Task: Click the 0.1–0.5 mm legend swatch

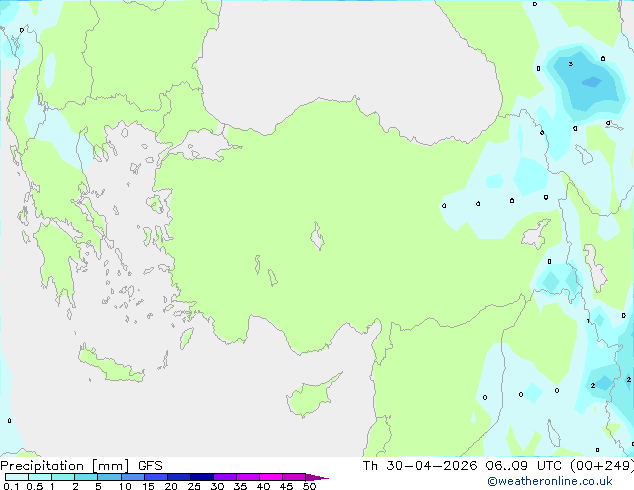Action: pyautogui.click(x=17, y=477)
